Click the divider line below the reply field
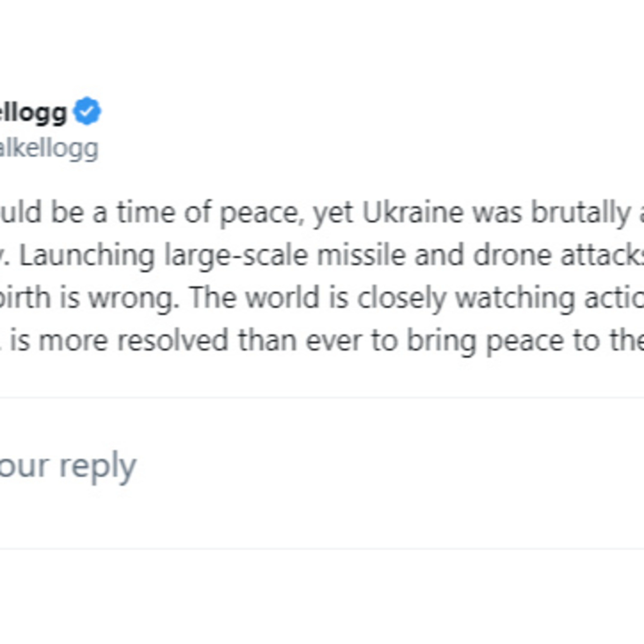This screenshot has width=644, height=644. click(x=322, y=548)
